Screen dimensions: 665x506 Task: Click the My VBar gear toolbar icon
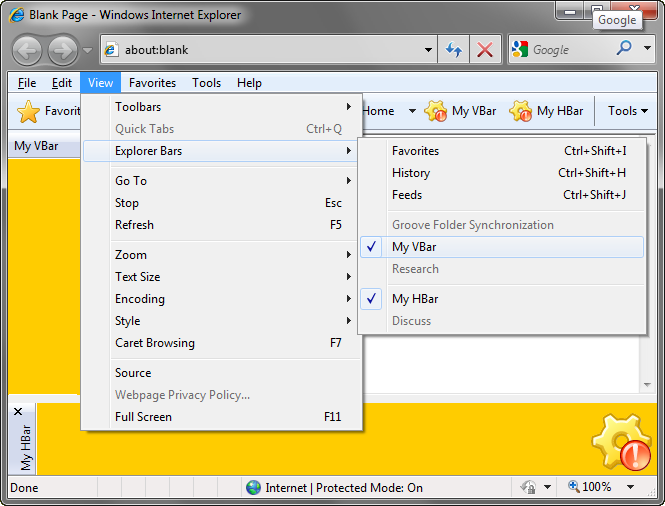[436, 111]
